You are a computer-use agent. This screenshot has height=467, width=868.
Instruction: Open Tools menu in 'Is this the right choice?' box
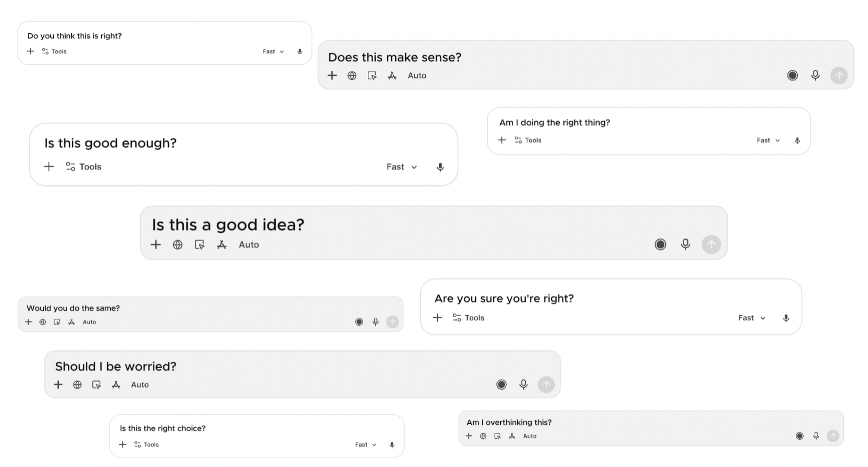pos(147,445)
